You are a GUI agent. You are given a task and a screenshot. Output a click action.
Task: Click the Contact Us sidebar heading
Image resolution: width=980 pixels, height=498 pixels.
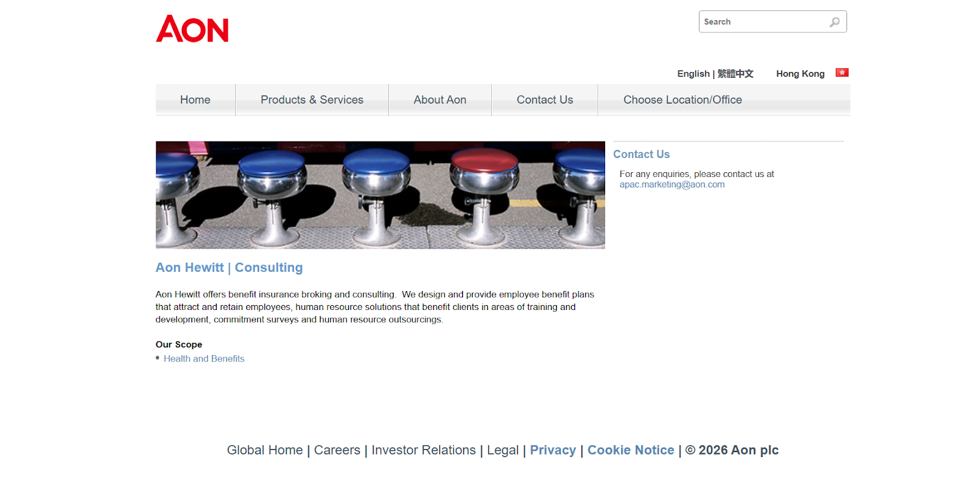[641, 154]
